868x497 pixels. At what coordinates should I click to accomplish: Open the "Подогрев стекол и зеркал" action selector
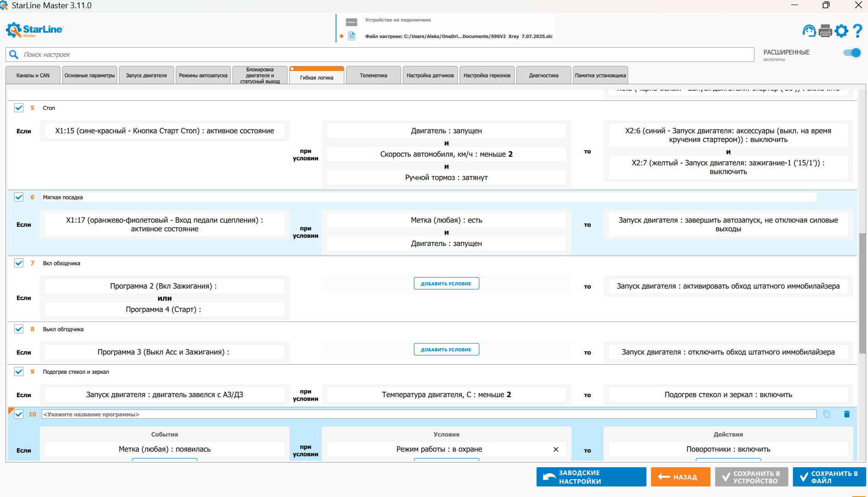pos(728,395)
